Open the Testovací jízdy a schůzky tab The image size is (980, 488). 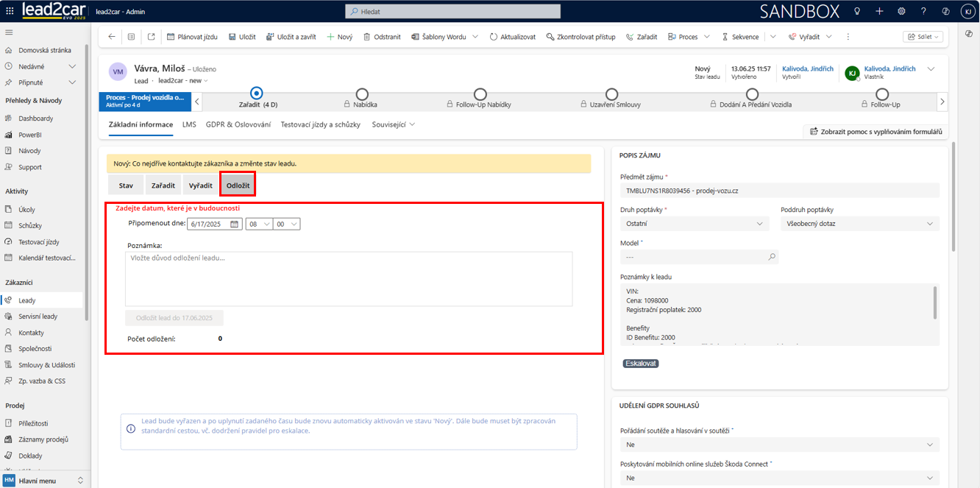[x=320, y=124]
